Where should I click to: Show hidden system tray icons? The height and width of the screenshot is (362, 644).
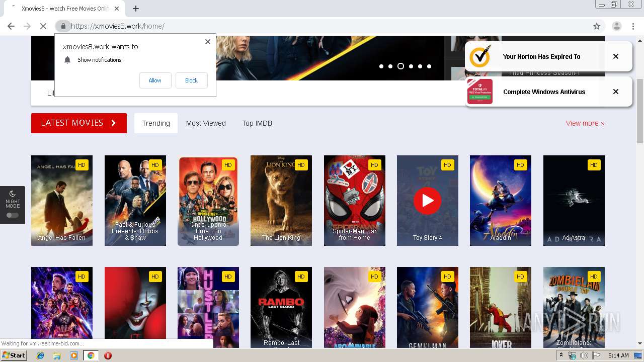coord(561,355)
